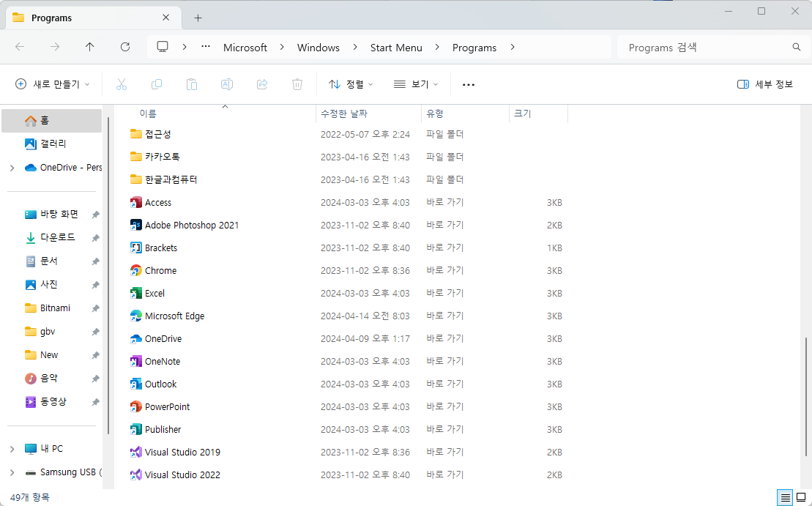
Task: Open the 새로 만들기 dropdown
Action: point(52,84)
